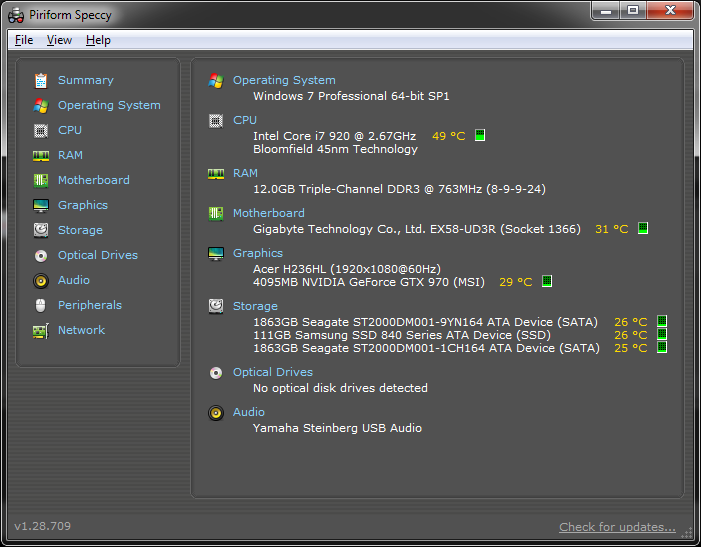Click the version number v1.28.709

42,526
